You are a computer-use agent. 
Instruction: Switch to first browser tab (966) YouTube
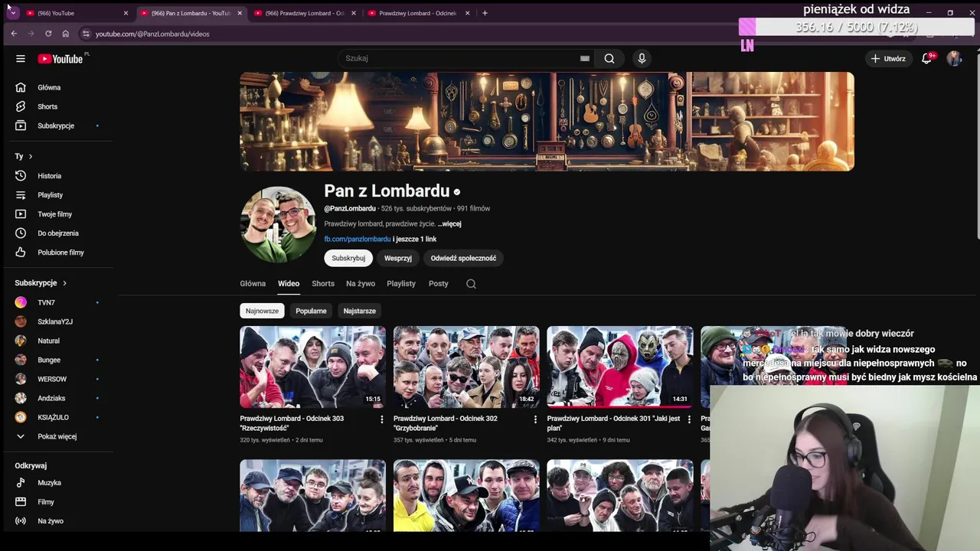(x=77, y=13)
